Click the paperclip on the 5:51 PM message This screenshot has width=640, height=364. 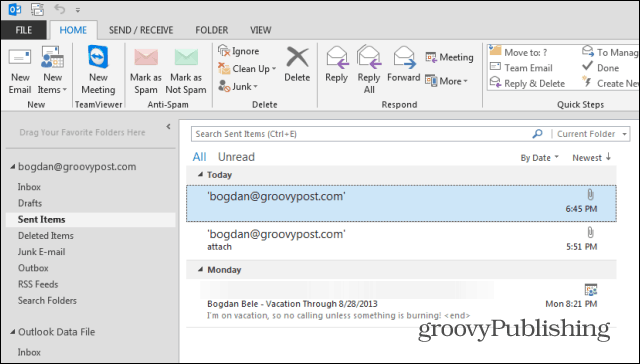pos(590,233)
